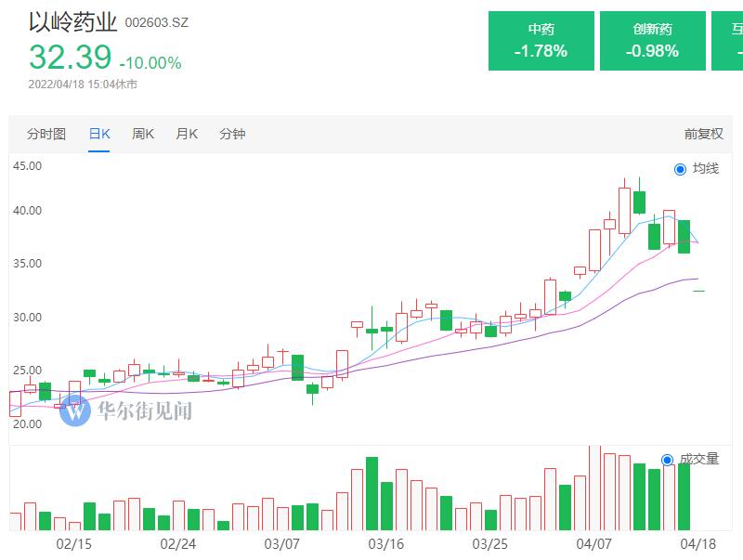Click the current price 32.39
This screenshot has height=560, width=743.
(x=71, y=58)
